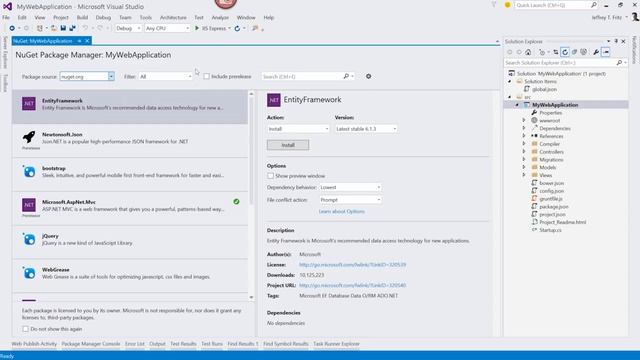The image size is (640, 360).
Task: Open the Debug configuration dropdown
Action: 128,28
